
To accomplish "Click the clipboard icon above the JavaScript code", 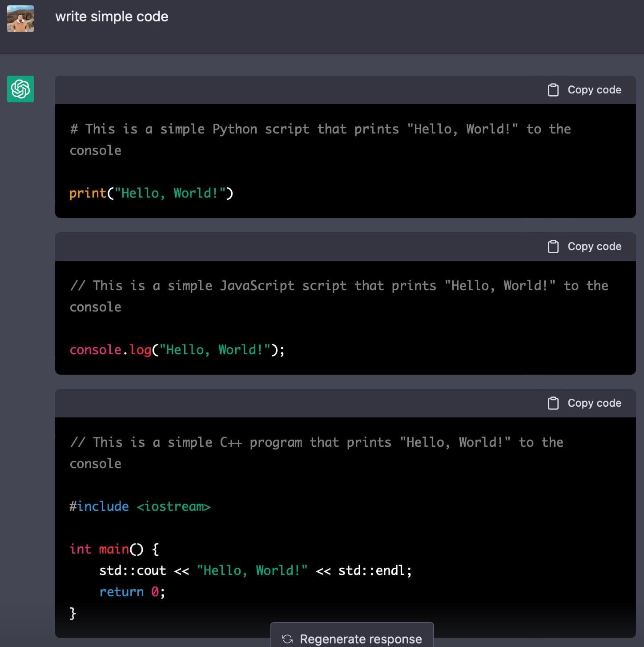I will tap(553, 247).
